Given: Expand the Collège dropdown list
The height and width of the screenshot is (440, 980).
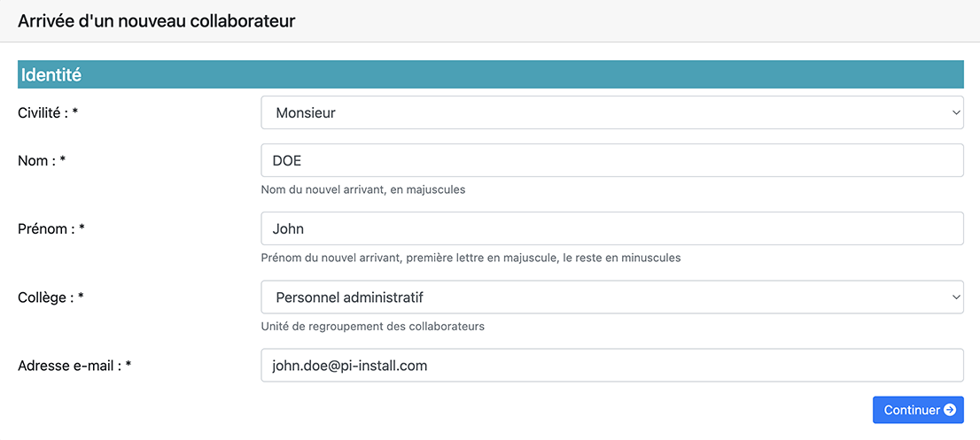Looking at the screenshot, I should tap(611, 297).
